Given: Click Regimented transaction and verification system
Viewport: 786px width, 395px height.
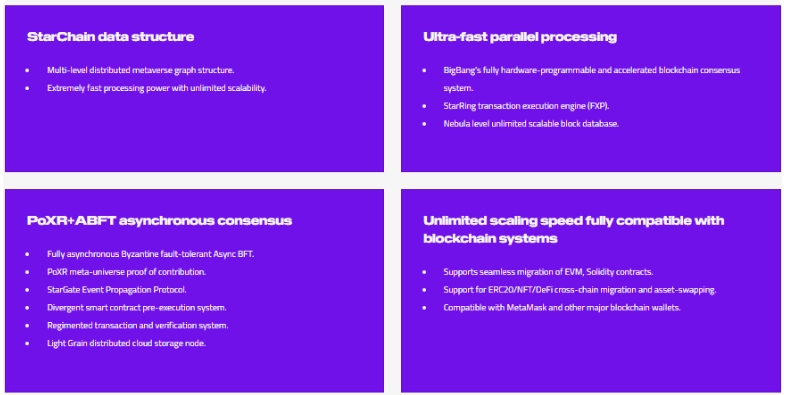Looking at the screenshot, I should (x=137, y=325).
